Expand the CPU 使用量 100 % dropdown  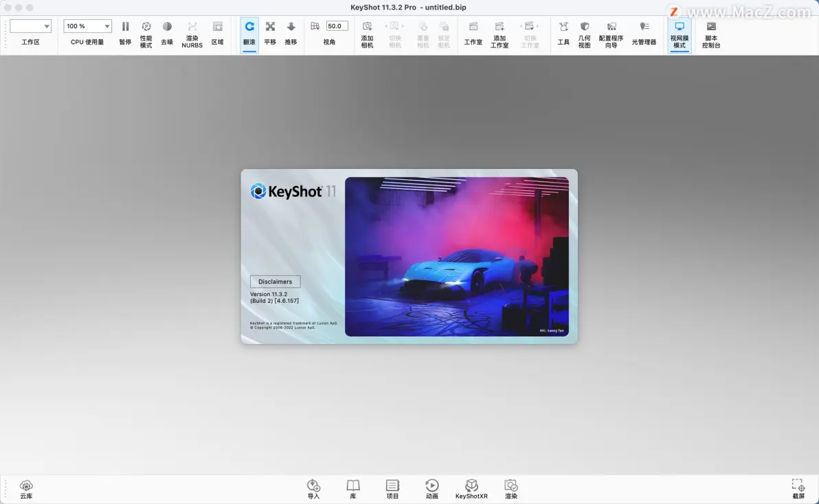(87, 26)
